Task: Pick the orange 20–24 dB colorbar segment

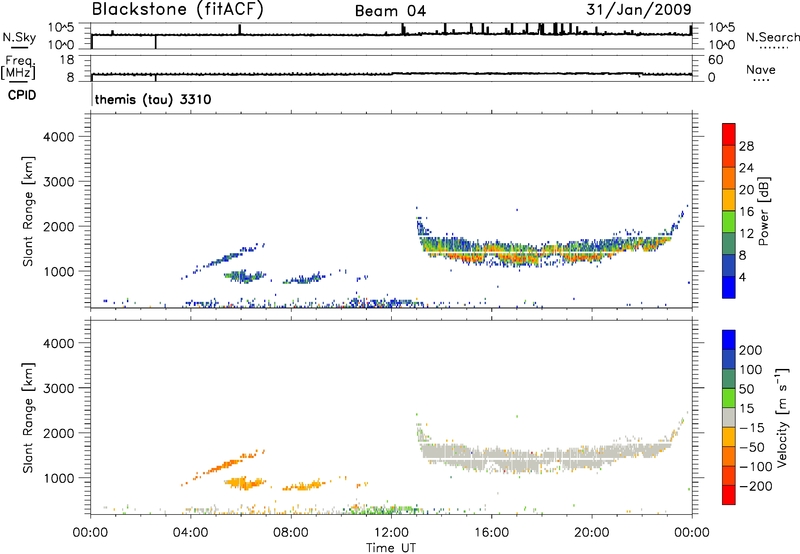Action: pyautogui.click(x=729, y=178)
